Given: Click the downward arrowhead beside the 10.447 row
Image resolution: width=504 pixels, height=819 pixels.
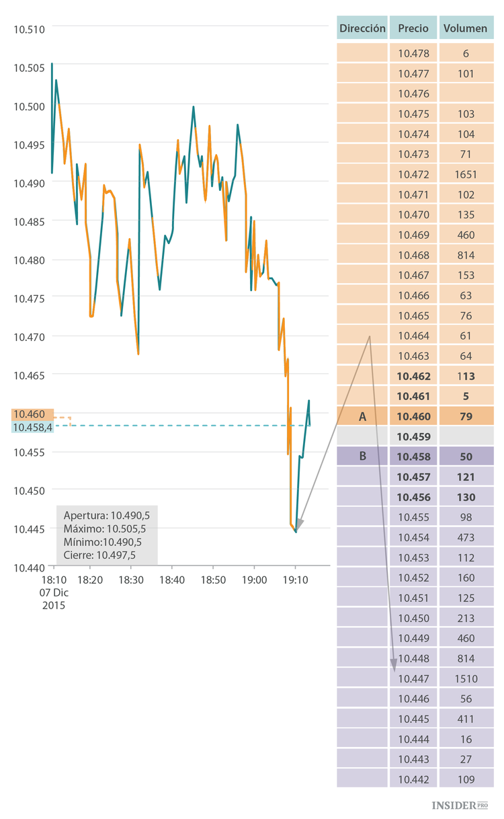Looking at the screenshot, I should [394, 665].
